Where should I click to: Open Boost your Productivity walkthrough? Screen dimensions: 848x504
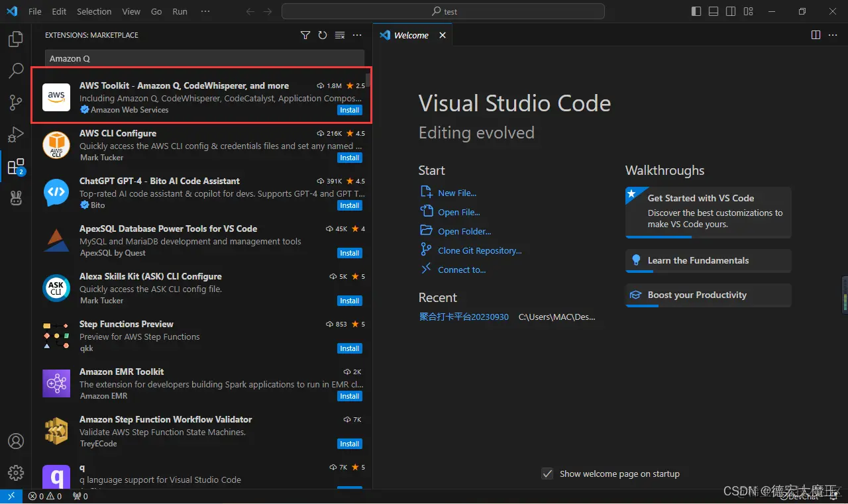coord(708,295)
